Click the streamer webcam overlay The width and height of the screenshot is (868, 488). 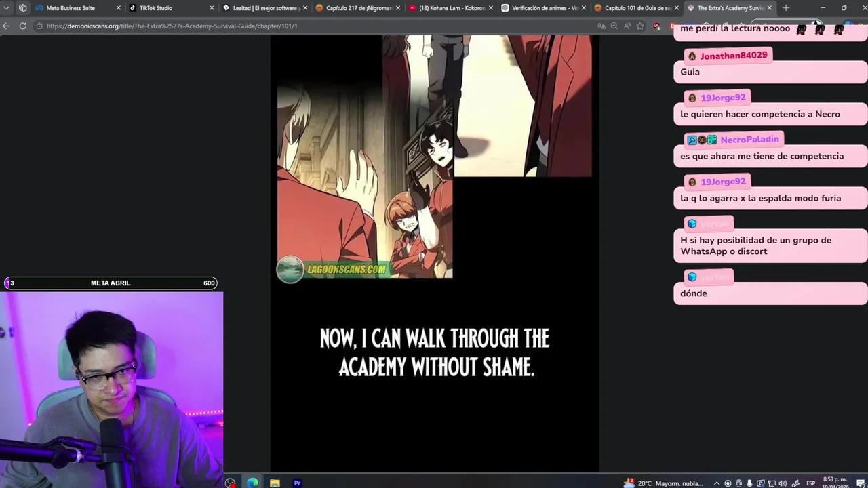pos(111,390)
